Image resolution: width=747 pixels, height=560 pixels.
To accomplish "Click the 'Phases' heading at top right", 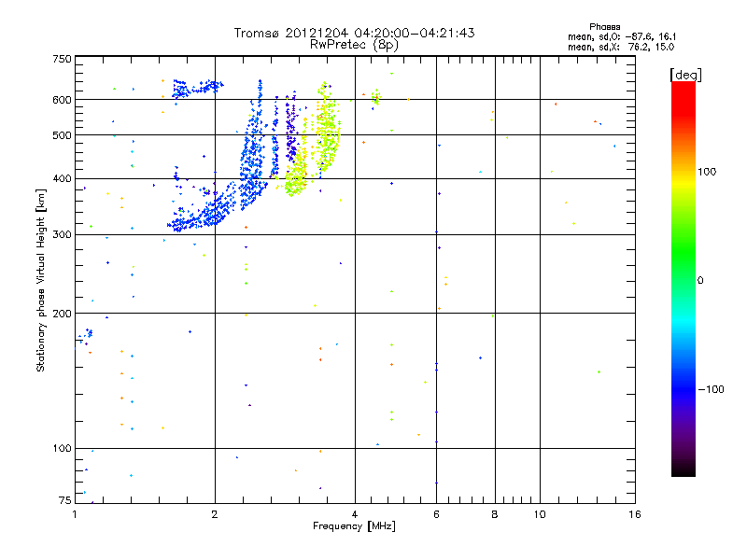I will [604, 27].
